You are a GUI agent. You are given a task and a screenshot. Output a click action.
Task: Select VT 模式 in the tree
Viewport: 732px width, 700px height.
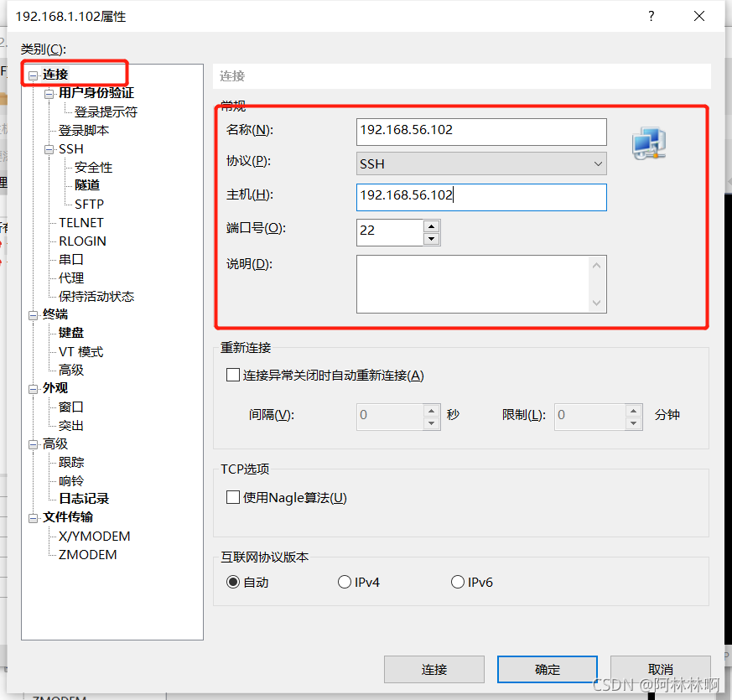point(80,351)
